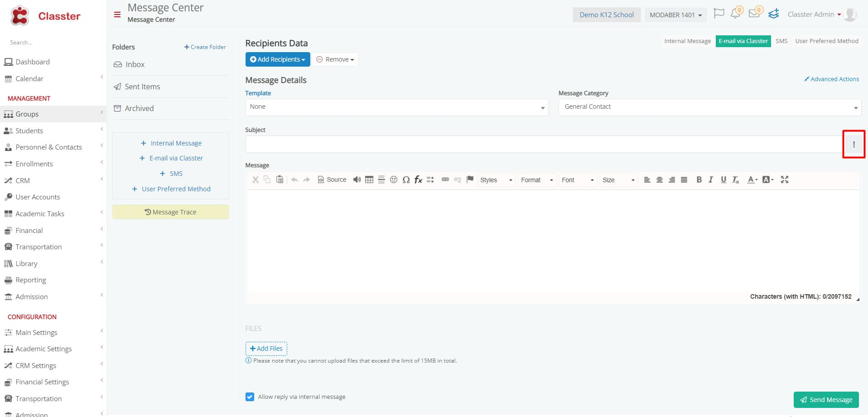Switch to the SMS tab
This screenshot has width=868, height=417.
tap(781, 41)
